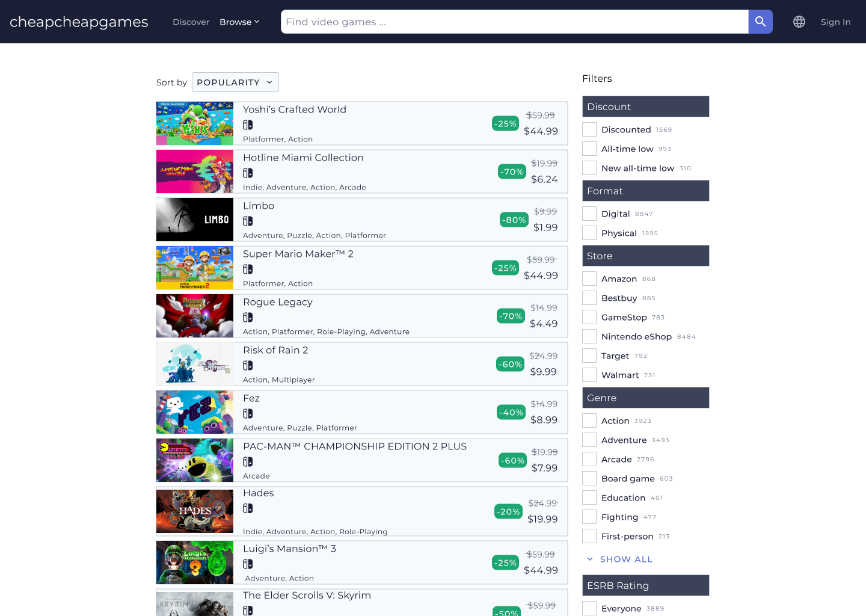Screen dimensions: 866x616
Task: Click Show All to expand genres
Action: (x=625, y=559)
